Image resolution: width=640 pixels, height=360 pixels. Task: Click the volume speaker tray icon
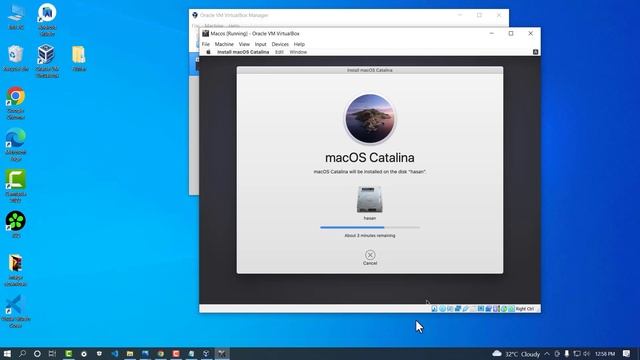(x=587, y=353)
